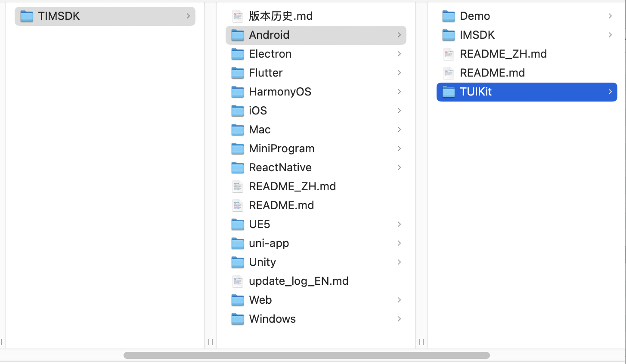Expand the HarmonyOS folder chevron
The width and height of the screenshot is (626, 364).
pyautogui.click(x=399, y=92)
